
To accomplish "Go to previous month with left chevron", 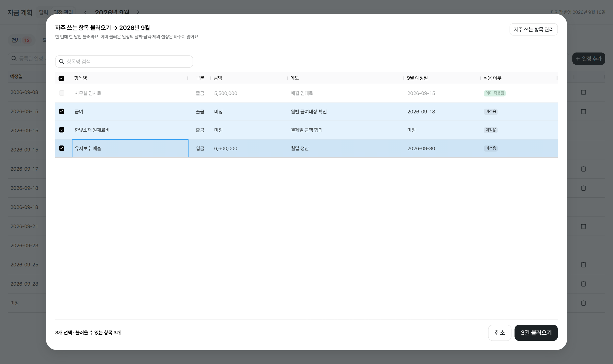I will point(85,12).
